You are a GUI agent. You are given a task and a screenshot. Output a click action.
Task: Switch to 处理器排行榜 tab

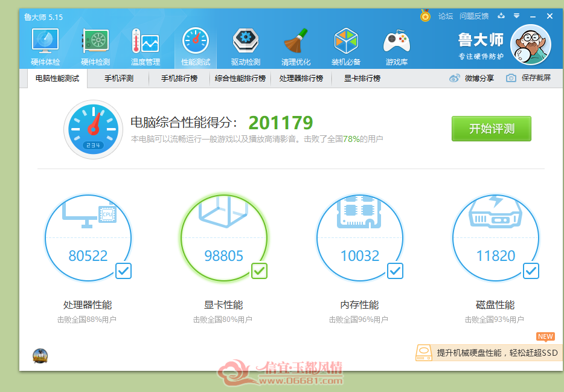click(x=301, y=79)
